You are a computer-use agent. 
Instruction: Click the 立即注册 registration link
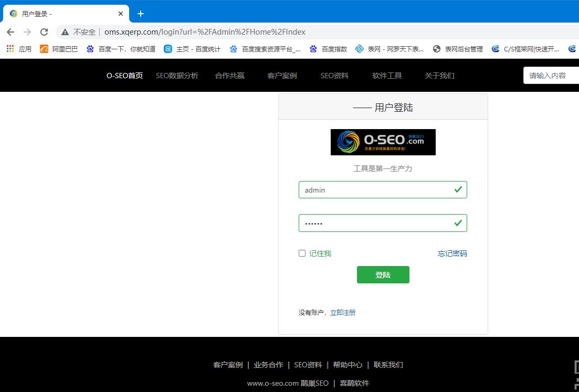(343, 312)
